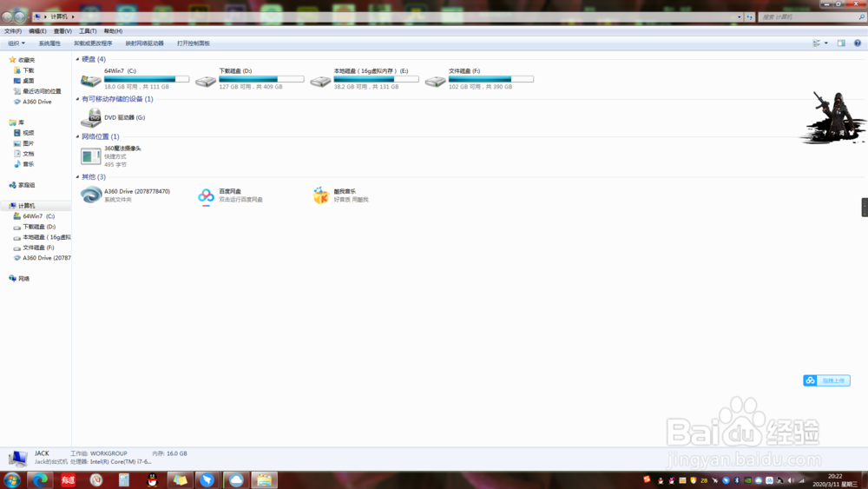Select the 百度网盘 icon

pyautogui.click(x=206, y=195)
